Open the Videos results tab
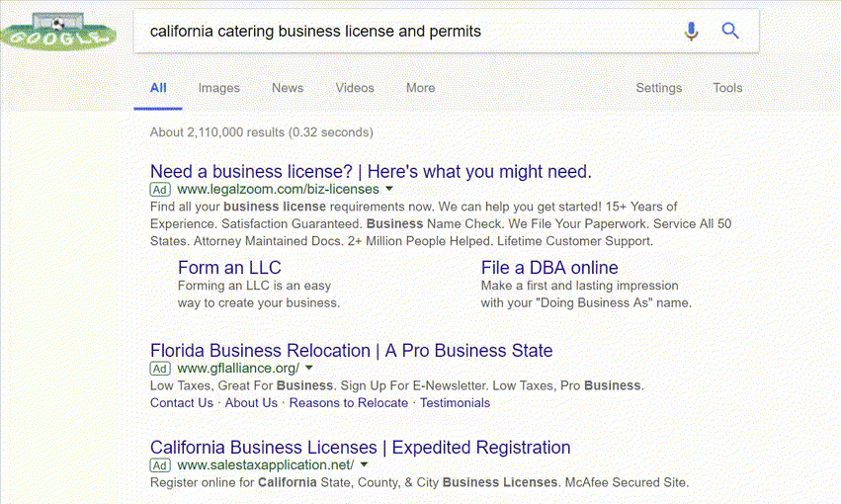This screenshot has width=841, height=504. point(355,88)
